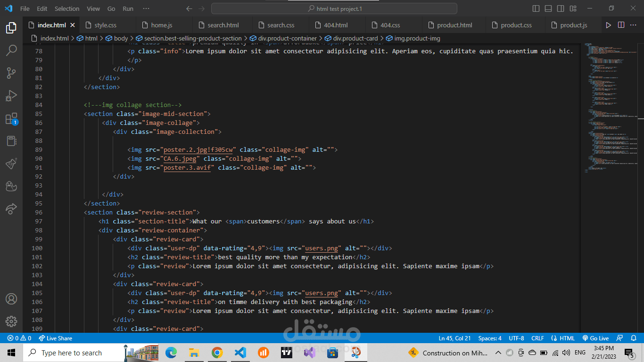Open the Extensions view with badge
This screenshot has width=644, height=362.
tap(11, 119)
